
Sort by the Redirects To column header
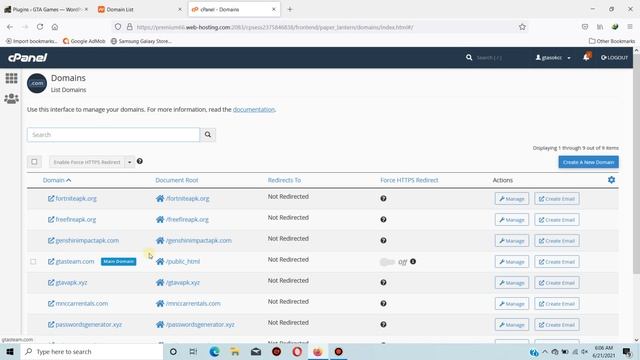(284, 180)
